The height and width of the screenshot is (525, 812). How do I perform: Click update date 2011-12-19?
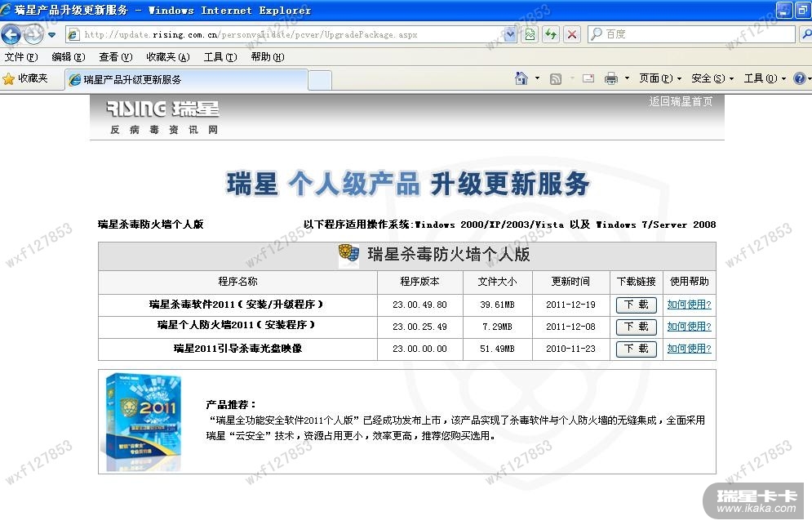(570, 305)
